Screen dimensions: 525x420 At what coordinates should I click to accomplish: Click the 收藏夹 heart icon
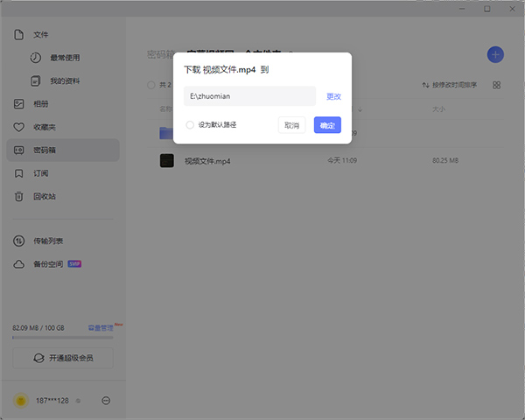18,127
